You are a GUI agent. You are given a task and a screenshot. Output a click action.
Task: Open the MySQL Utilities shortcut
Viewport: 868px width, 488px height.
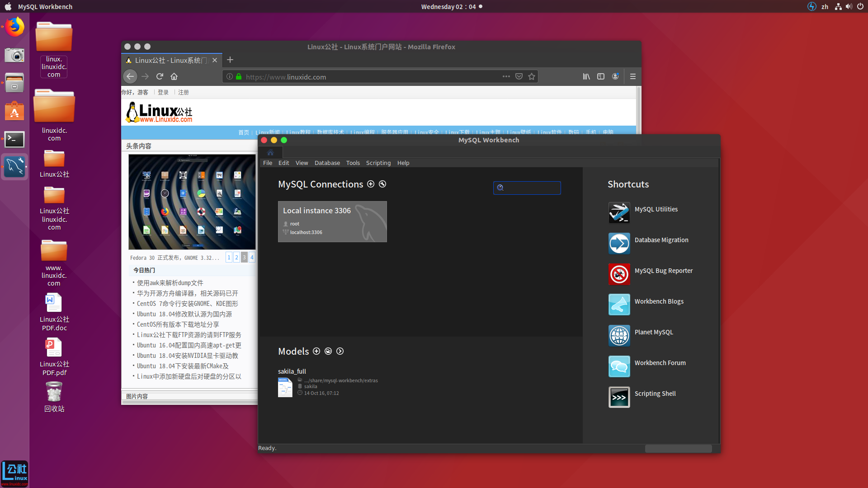pos(656,209)
